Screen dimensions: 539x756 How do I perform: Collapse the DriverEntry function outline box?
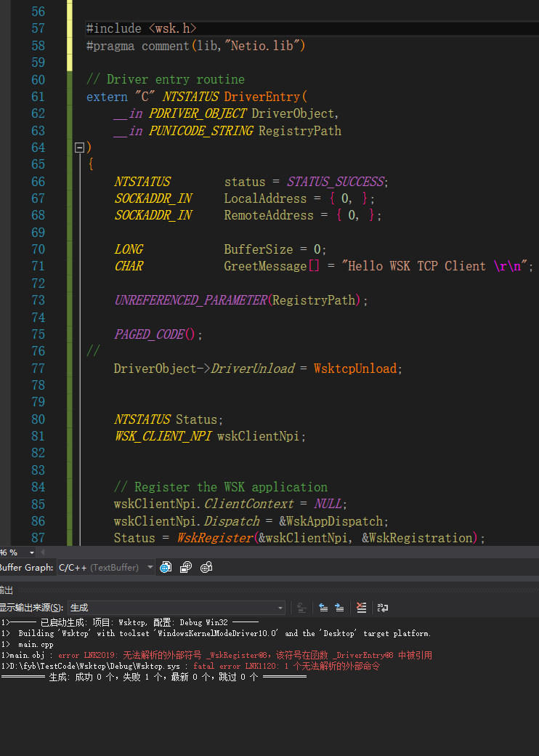[x=80, y=148]
